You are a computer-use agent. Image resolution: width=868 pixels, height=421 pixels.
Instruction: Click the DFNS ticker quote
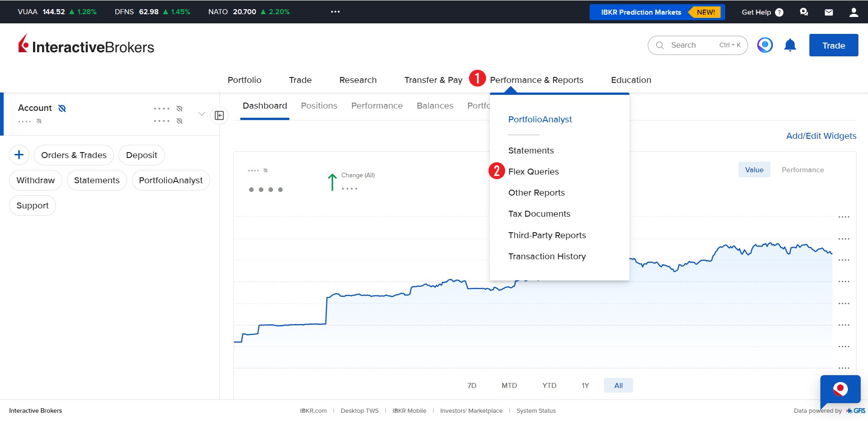[152, 12]
